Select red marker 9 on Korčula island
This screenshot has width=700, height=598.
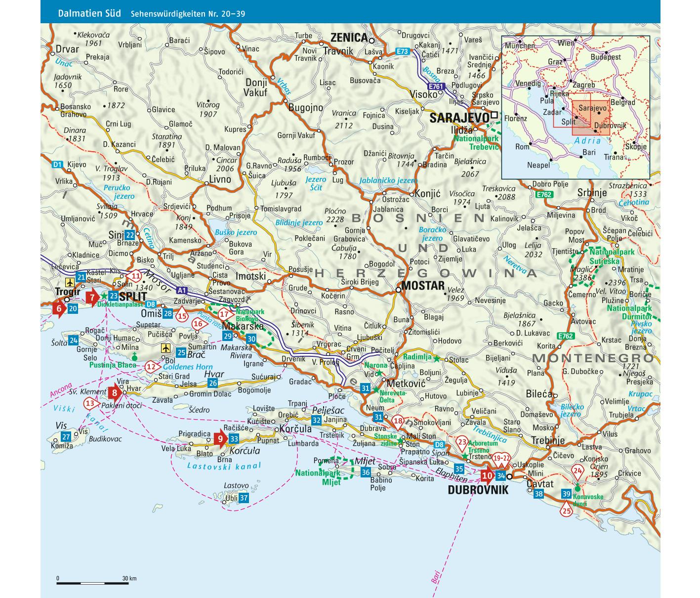(x=220, y=438)
